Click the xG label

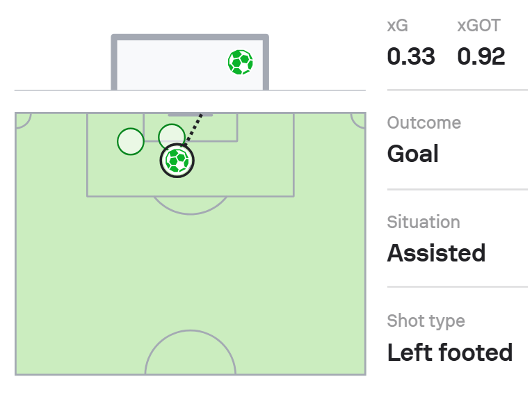click(x=398, y=26)
